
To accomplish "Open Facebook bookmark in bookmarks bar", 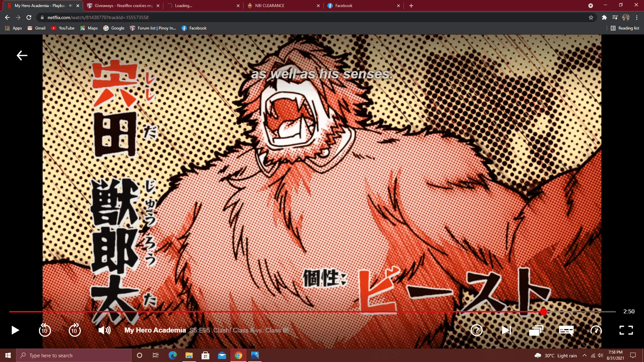I will click(x=194, y=28).
